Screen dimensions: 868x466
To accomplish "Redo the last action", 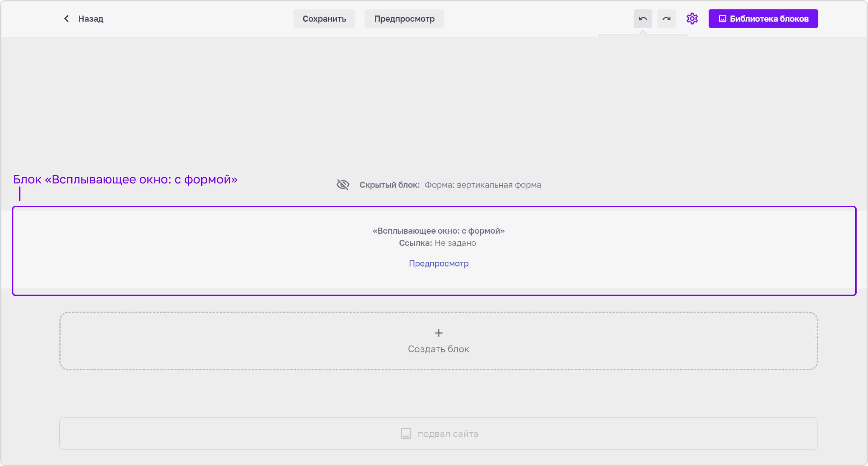I will tap(666, 18).
